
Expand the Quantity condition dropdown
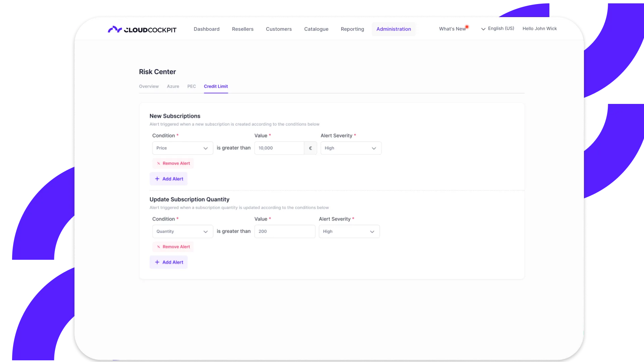(x=182, y=232)
